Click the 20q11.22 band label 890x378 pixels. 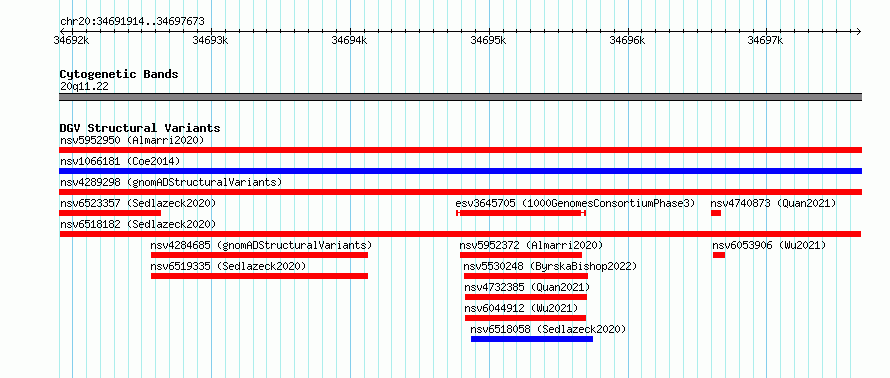click(x=84, y=87)
